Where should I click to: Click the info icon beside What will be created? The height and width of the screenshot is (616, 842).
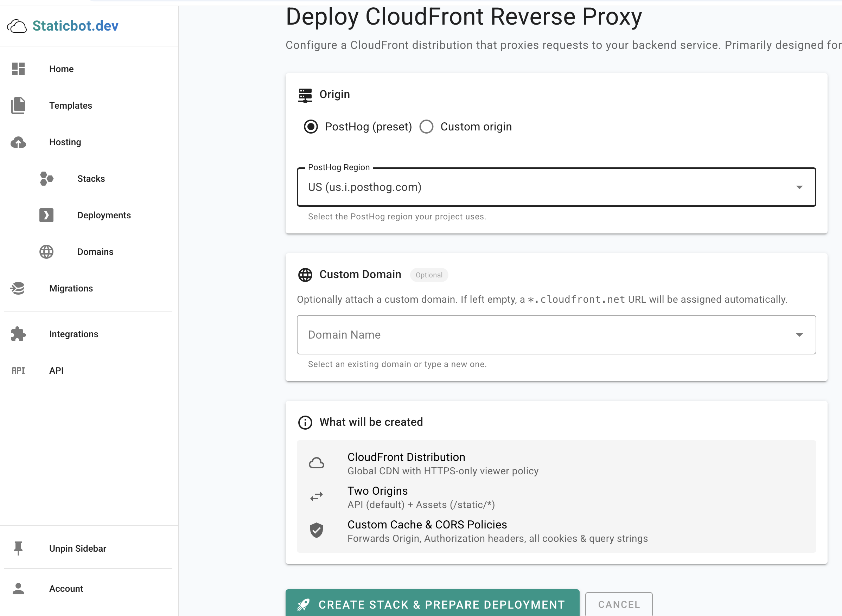click(x=305, y=423)
